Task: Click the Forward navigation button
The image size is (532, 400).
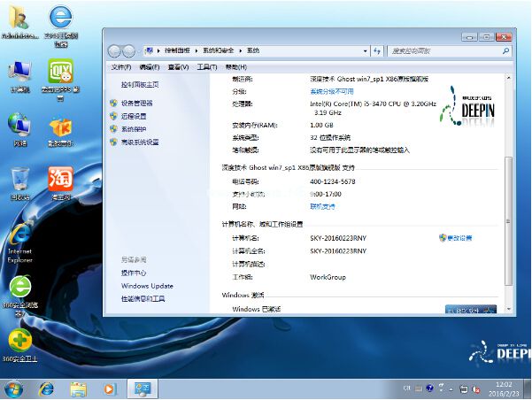Action: pos(128,51)
